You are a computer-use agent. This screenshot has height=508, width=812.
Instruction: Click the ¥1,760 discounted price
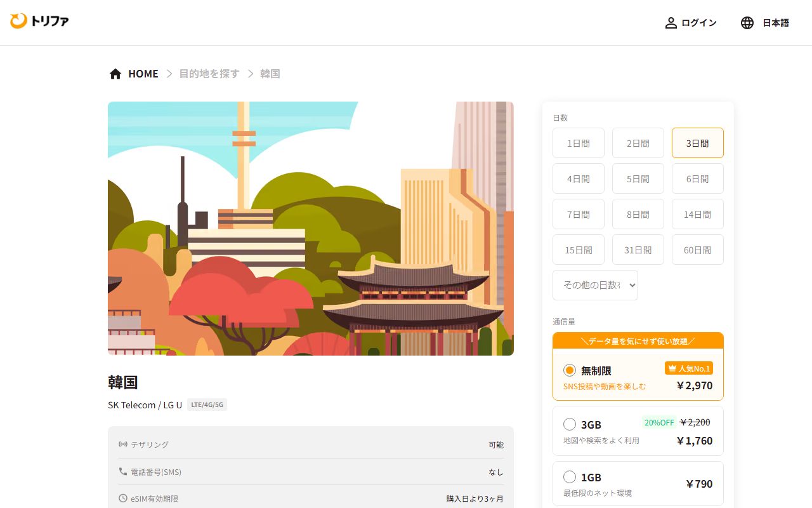(695, 441)
